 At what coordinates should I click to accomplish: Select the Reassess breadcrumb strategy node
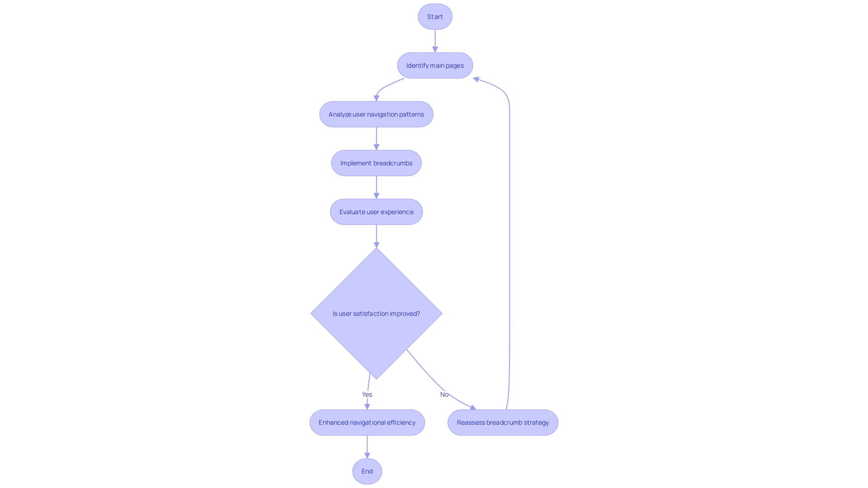pyautogui.click(x=503, y=422)
